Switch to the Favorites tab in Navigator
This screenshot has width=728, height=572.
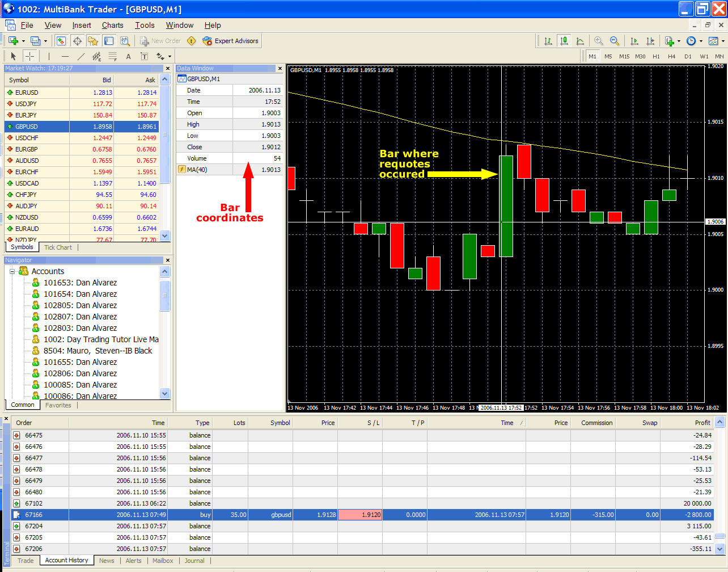[58, 405]
